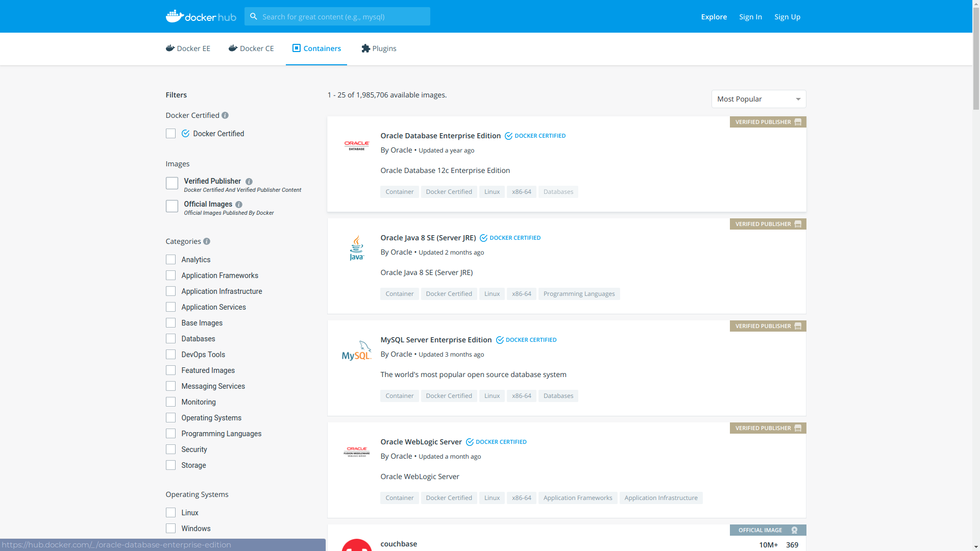
Task: Click the blue check icon in Docker Certified filter
Action: tap(185, 134)
